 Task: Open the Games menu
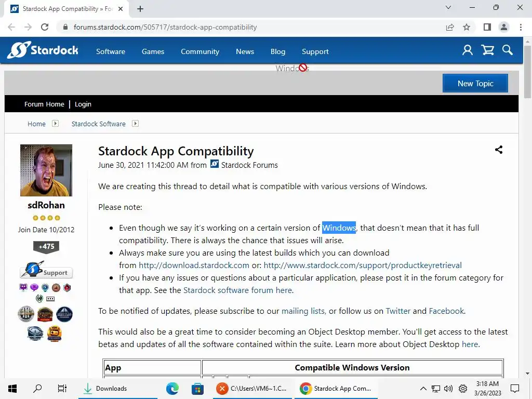pyautogui.click(x=153, y=51)
